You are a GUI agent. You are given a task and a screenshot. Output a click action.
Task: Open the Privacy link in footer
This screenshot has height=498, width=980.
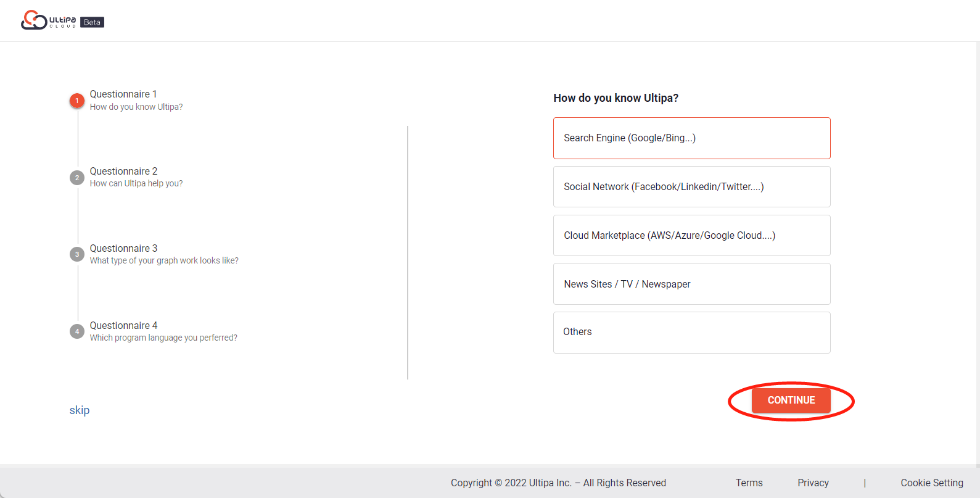pyautogui.click(x=813, y=483)
